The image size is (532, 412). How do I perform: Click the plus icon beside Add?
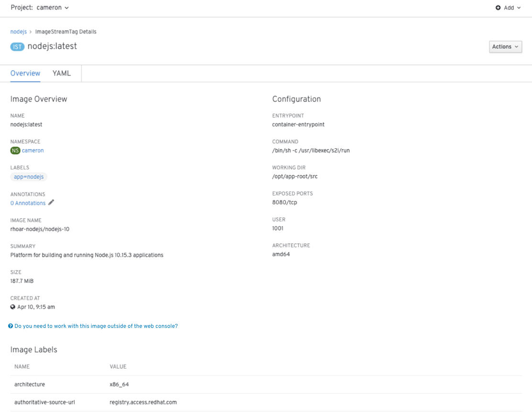click(x=498, y=8)
